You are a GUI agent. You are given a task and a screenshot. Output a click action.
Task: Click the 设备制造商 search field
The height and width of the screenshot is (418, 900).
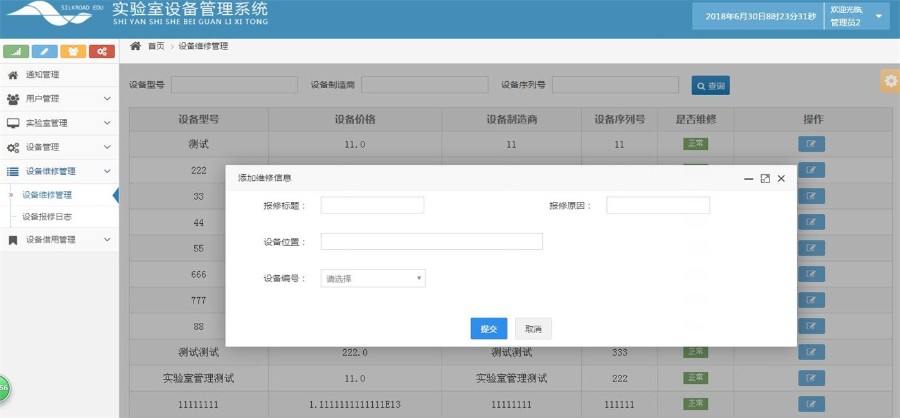coord(425,85)
